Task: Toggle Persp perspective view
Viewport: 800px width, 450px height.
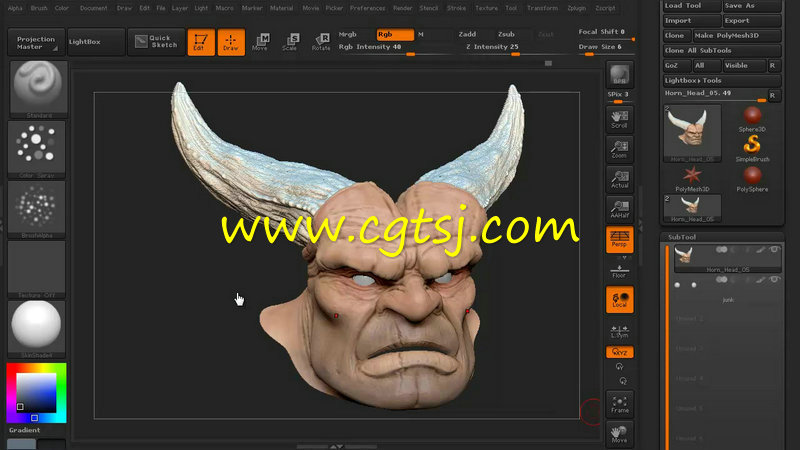Action: click(620, 239)
